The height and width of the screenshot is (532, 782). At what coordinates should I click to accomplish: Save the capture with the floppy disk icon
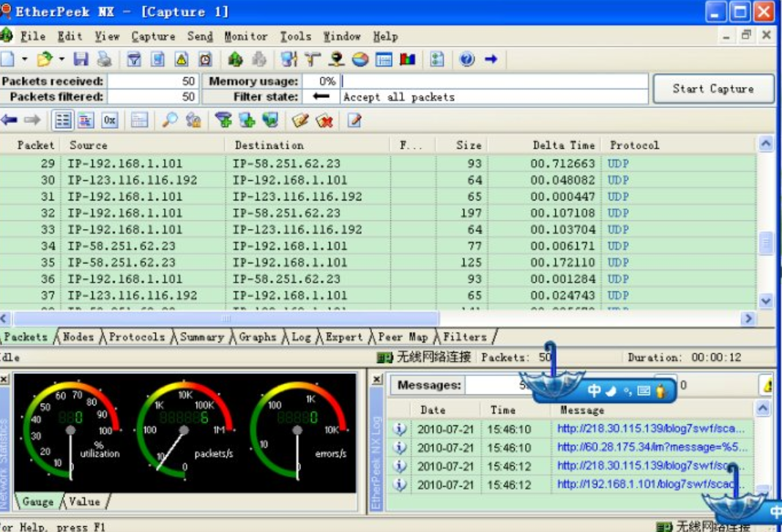[81, 59]
